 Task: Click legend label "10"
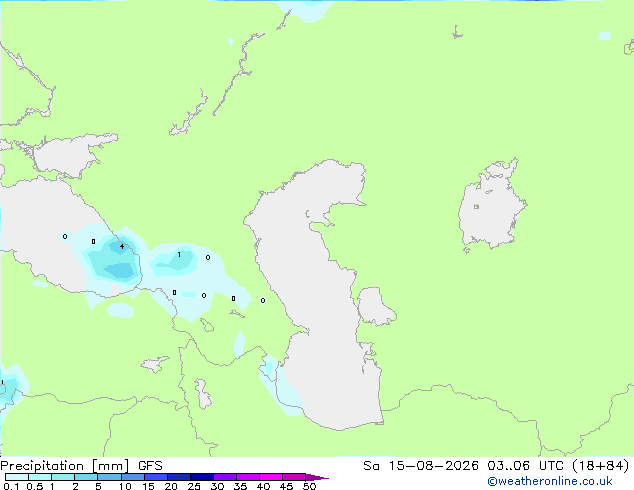tap(125, 486)
